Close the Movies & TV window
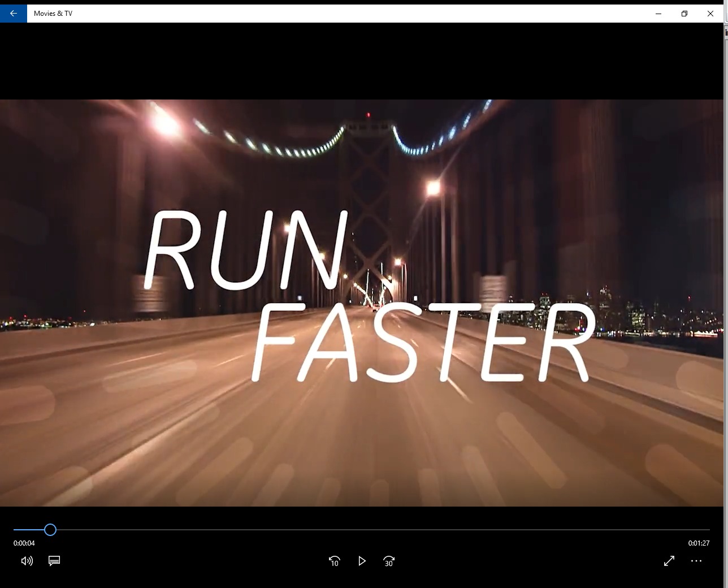Screen dimensions: 728x588 [x=710, y=14]
